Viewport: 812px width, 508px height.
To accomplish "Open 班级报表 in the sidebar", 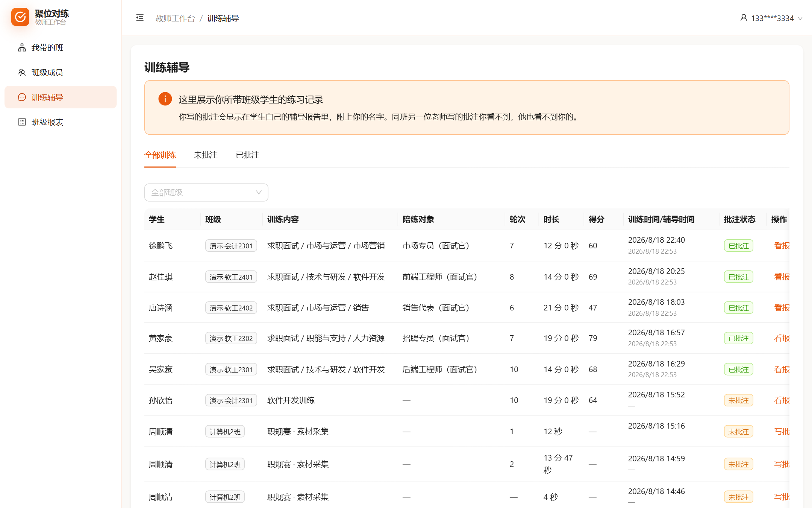I will pos(61,122).
